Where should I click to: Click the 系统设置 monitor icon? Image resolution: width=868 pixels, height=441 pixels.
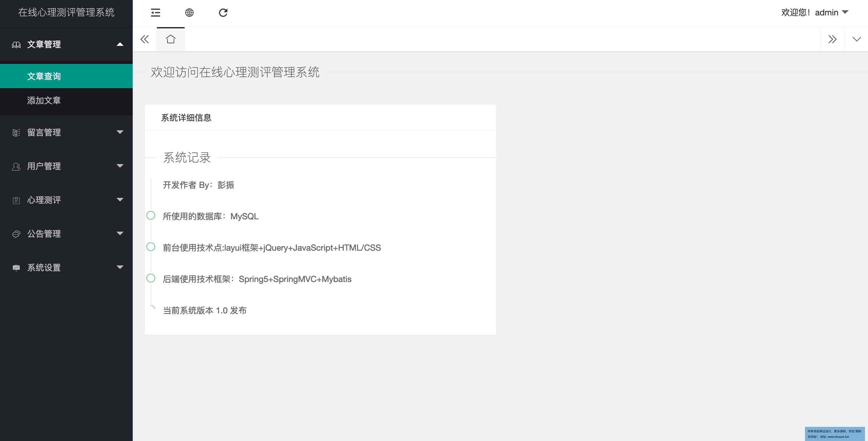click(x=16, y=268)
